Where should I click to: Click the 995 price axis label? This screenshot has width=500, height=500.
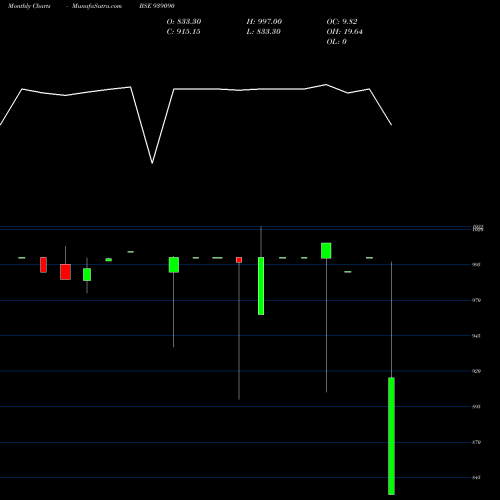click(x=476, y=265)
